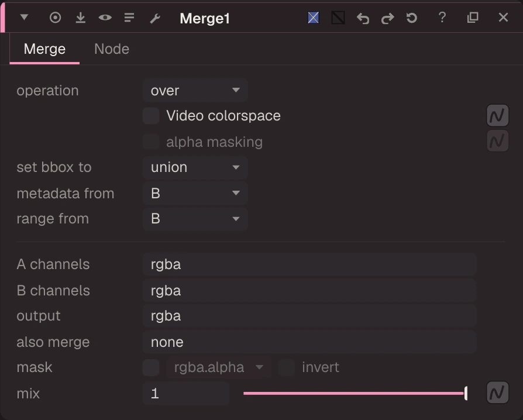The image size is (523, 420).
Task: Enable the mask checkbox
Action: tap(151, 367)
